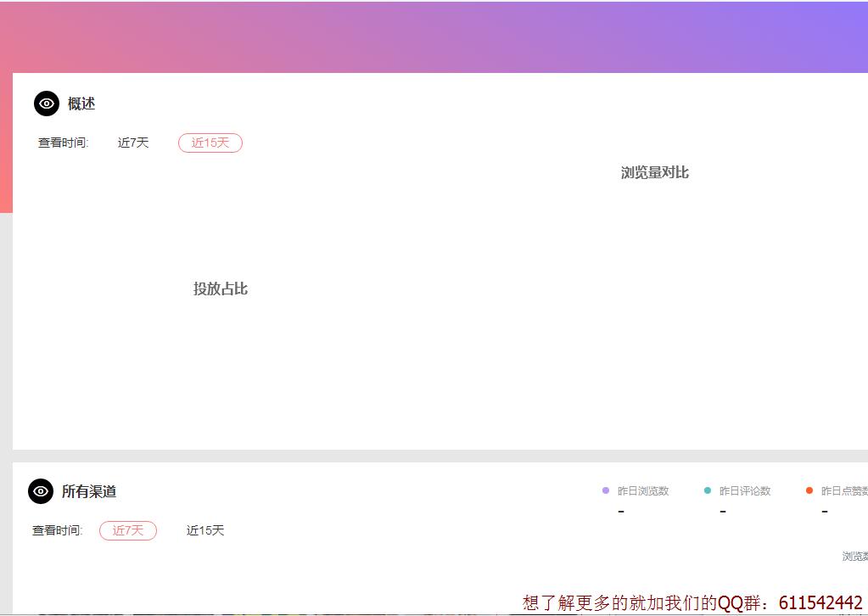Toggle the 昨日浏览数 legend entry

641,490
